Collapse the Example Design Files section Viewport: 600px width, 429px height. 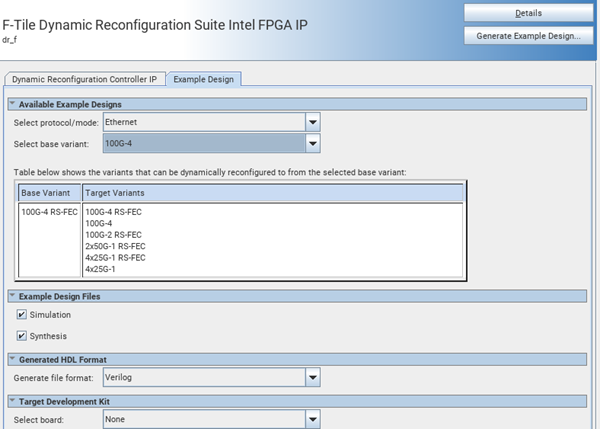point(12,296)
